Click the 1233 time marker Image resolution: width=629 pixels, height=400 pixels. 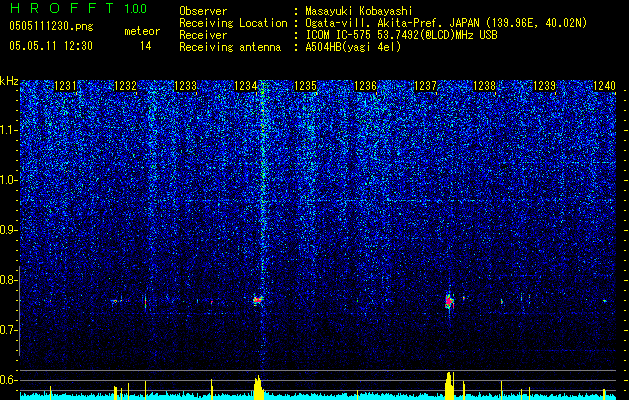coord(185,86)
